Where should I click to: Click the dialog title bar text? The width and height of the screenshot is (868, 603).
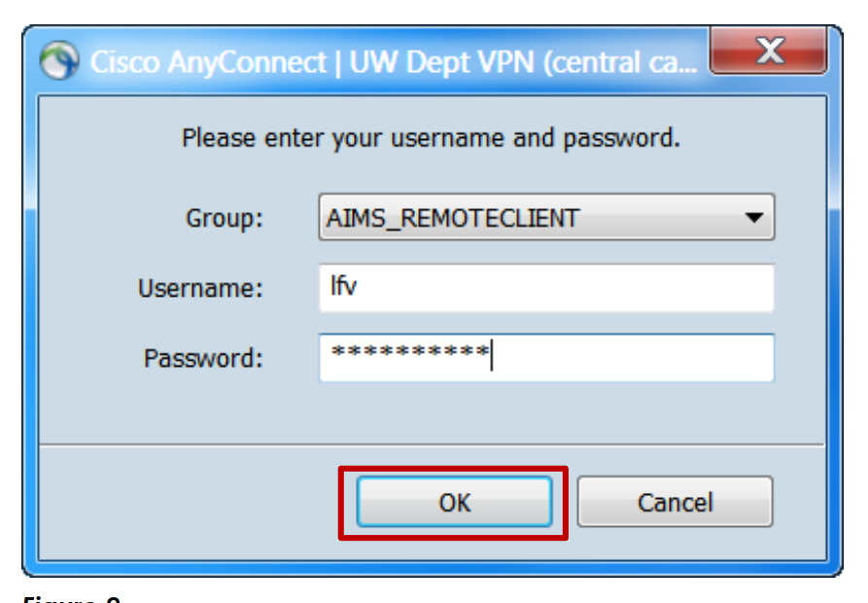(x=393, y=63)
